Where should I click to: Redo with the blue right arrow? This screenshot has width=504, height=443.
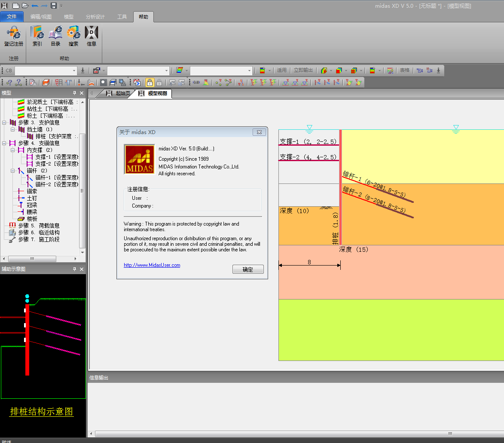44,6
